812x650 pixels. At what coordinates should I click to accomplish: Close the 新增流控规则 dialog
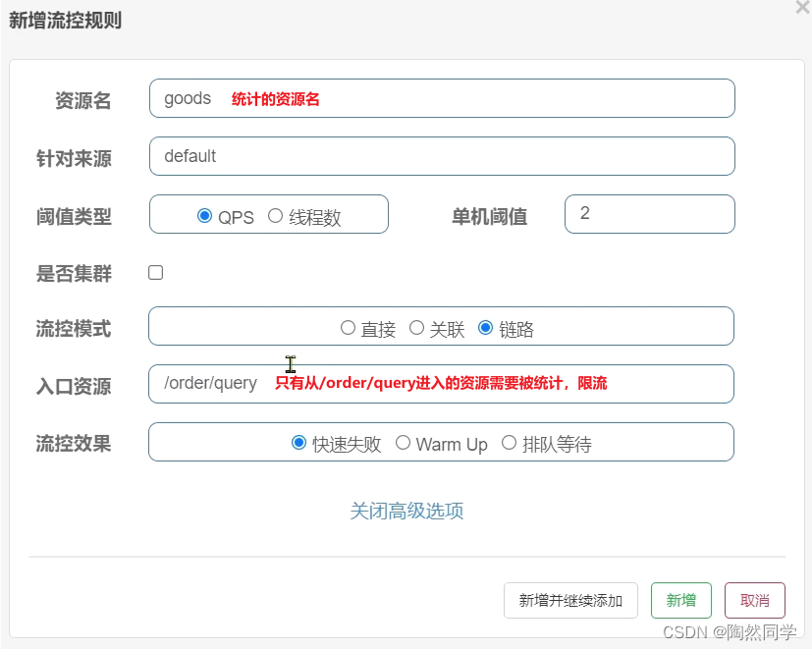tap(803, 7)
